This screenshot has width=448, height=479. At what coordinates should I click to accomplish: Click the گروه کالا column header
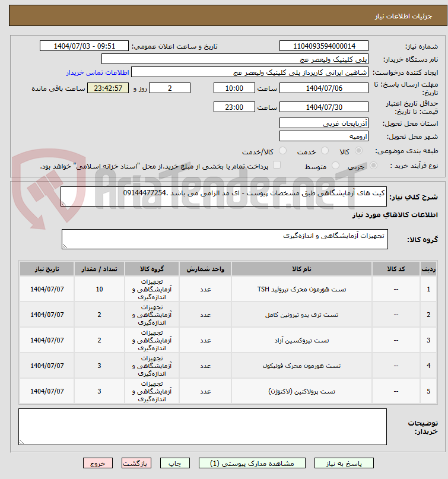(x=152, y=269)
